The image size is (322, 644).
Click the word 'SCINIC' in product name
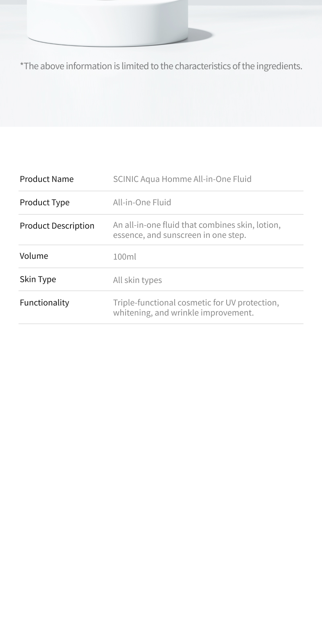pos(126,179)
